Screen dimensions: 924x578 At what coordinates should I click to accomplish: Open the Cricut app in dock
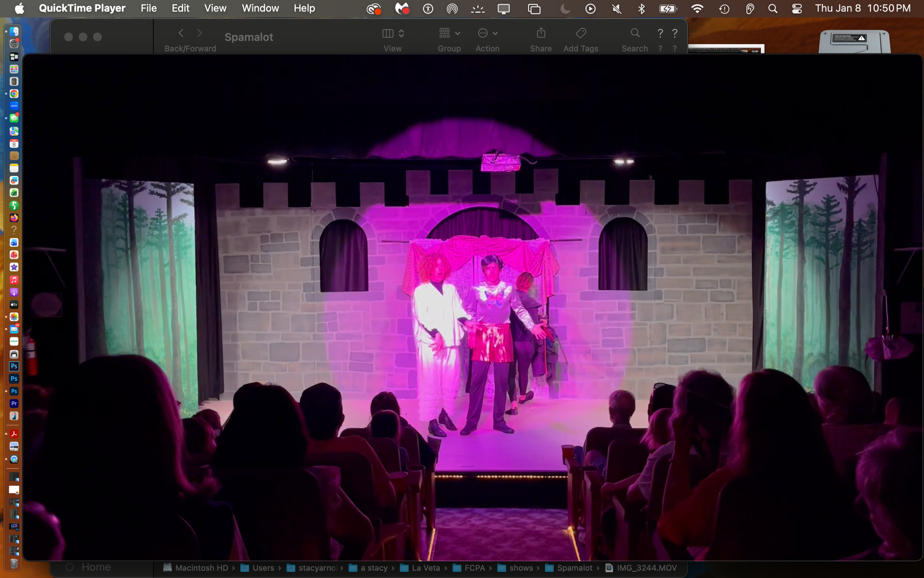click(14, 341)
